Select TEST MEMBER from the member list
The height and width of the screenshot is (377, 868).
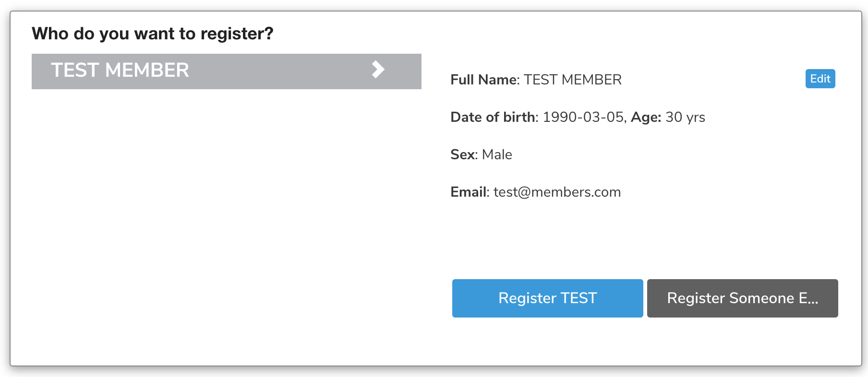point(227,71)
